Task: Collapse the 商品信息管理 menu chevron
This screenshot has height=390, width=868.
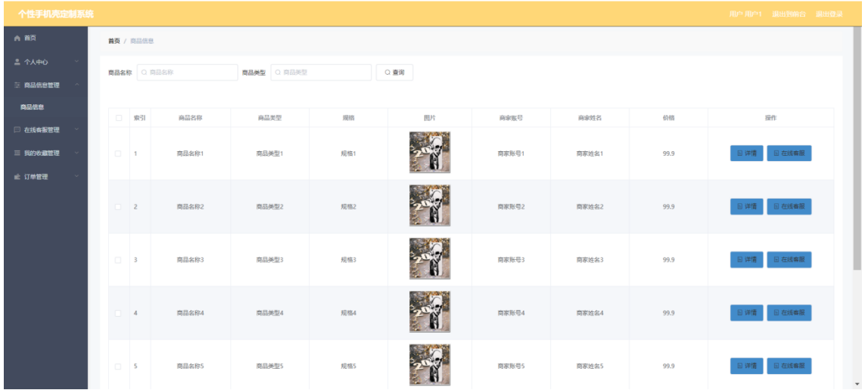Action: point(76,85)
